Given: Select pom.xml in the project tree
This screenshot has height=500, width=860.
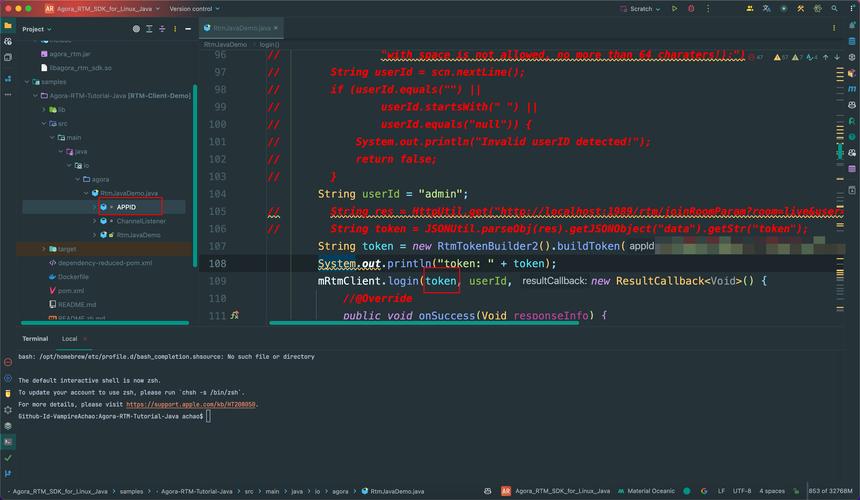Looking at the screenshot, I should [70, 291].
